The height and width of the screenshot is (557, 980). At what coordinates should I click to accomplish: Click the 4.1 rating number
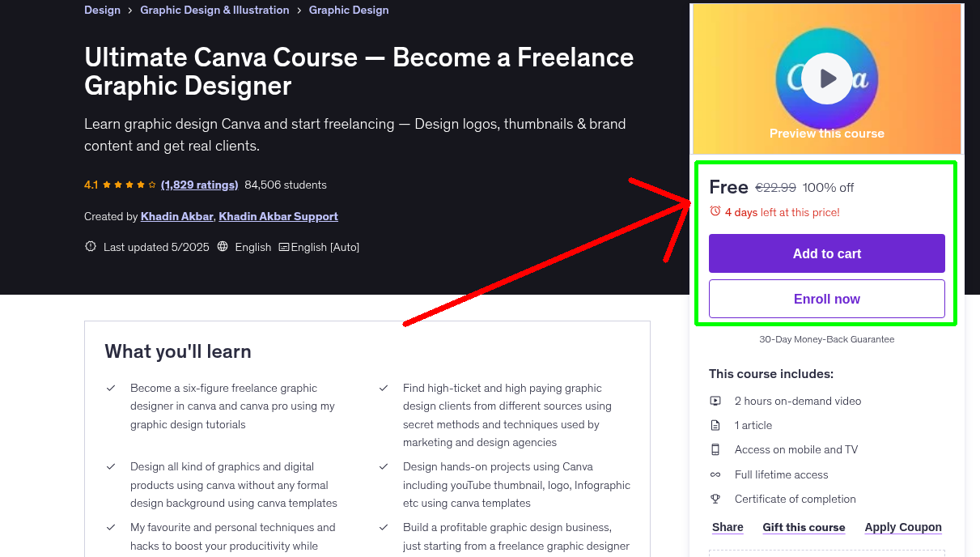(91, 185)
